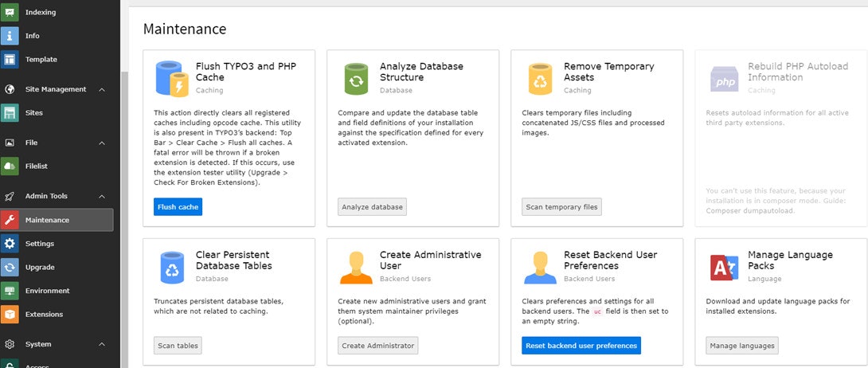The image size is (868, 368).
Task: Click the Info module icon
Action: point(10,36)
